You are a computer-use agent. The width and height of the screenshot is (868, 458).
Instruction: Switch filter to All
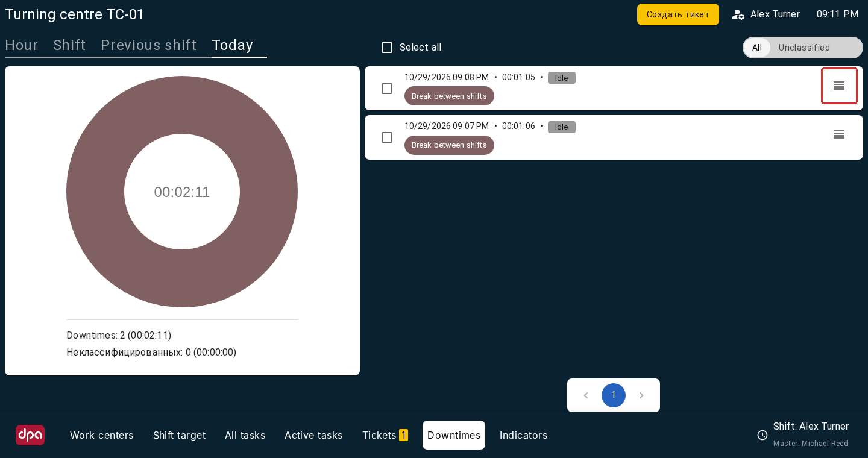click(x=757, y=48)
